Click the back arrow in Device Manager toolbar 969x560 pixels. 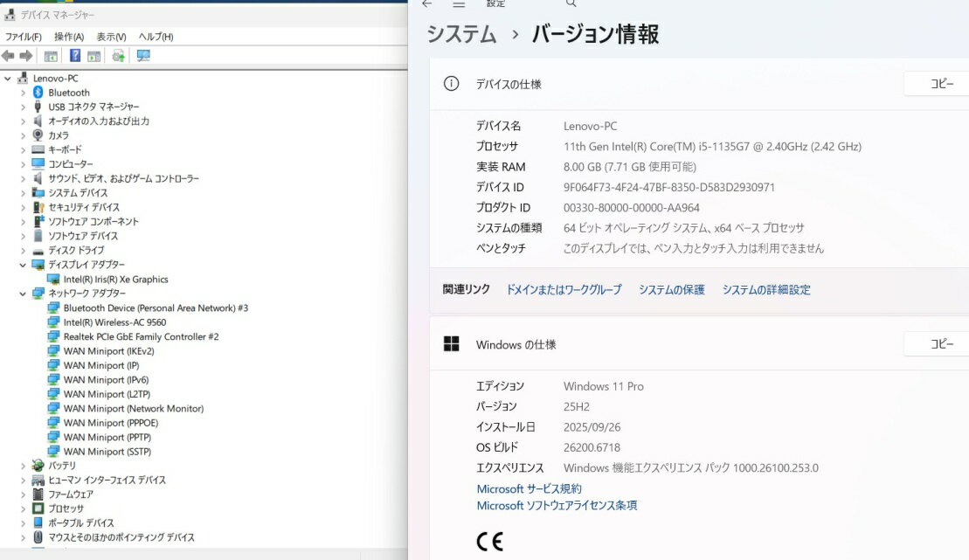coord(7,55)
